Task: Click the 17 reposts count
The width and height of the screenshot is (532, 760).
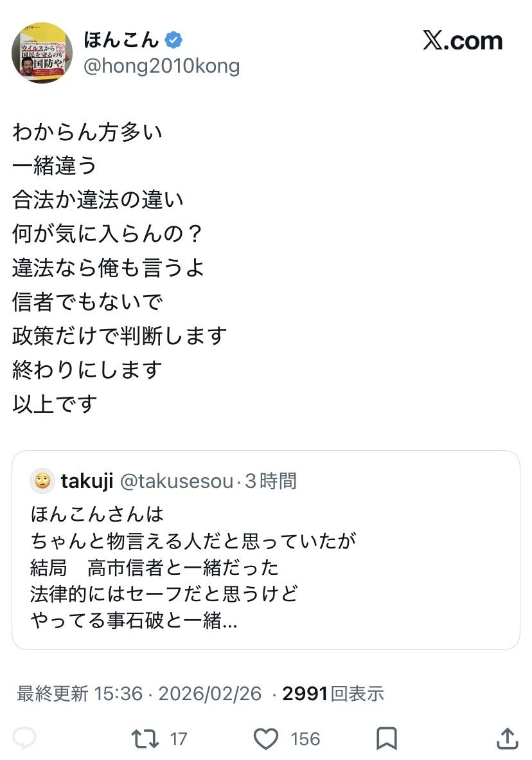Action: click(178, 739)
